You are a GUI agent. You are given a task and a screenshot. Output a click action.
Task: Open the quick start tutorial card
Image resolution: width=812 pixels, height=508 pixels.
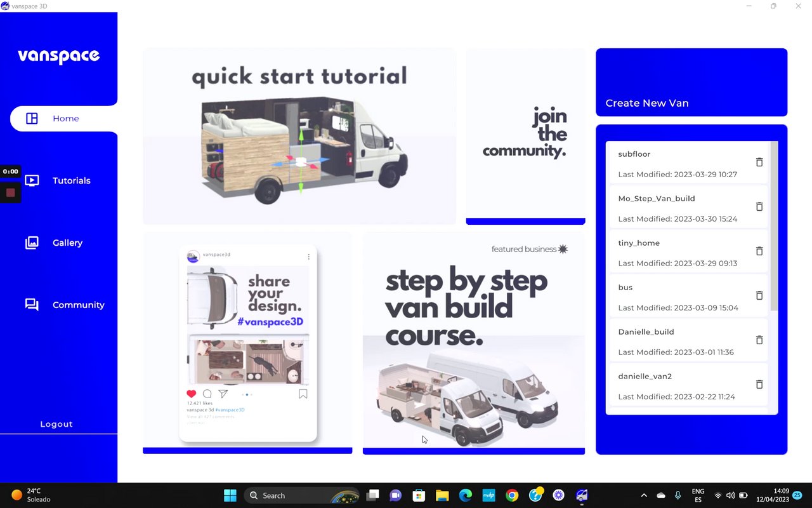[299, 137]
